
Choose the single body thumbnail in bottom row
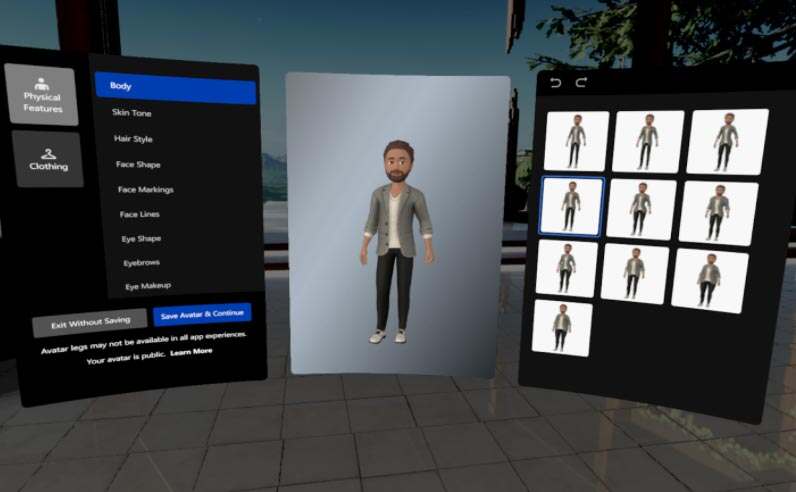point(561,328)
